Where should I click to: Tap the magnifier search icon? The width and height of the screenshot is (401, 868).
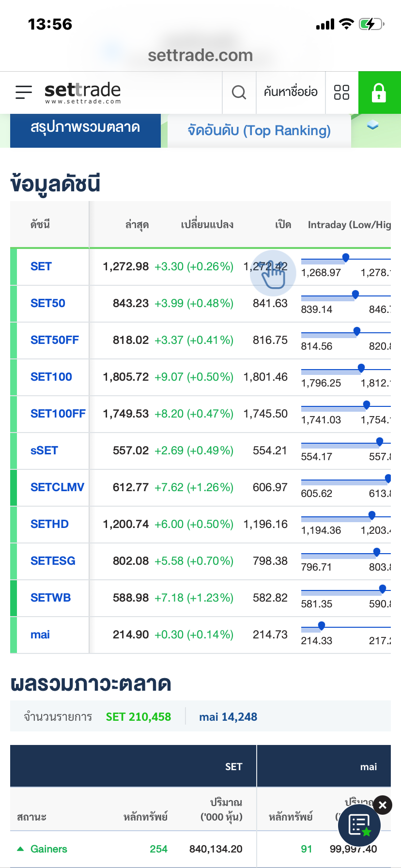[239, 92]
